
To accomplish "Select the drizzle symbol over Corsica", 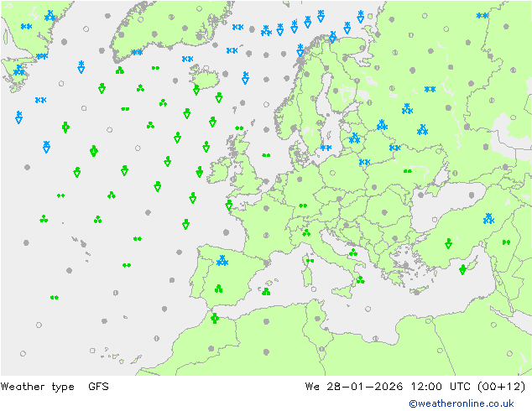I will 310,261.
